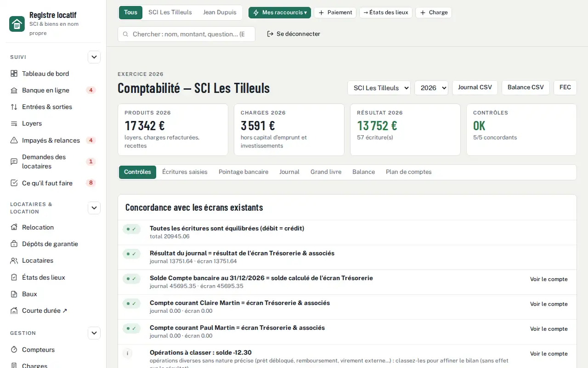Collapse the Gestion sidebar section

point(94,333)
